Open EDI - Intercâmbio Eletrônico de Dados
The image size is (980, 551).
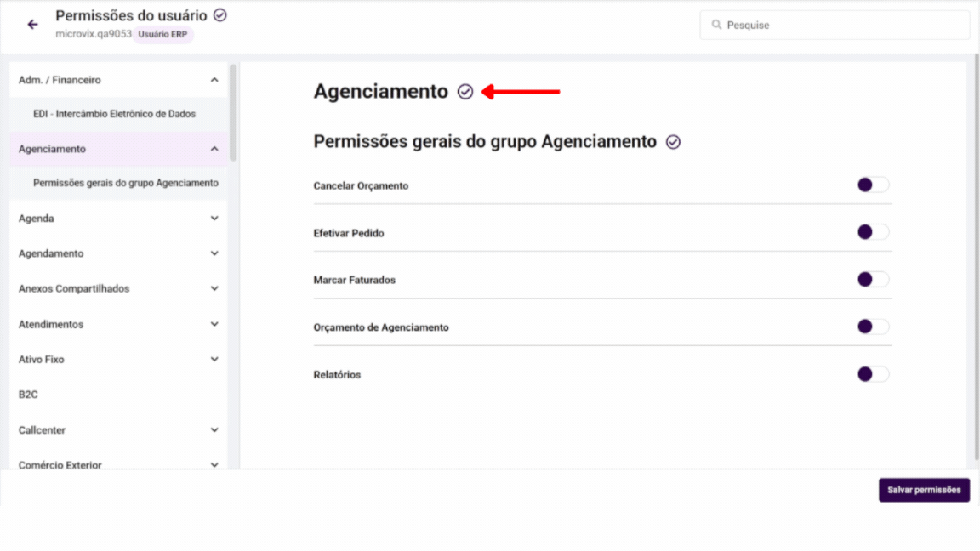(114, 114)
